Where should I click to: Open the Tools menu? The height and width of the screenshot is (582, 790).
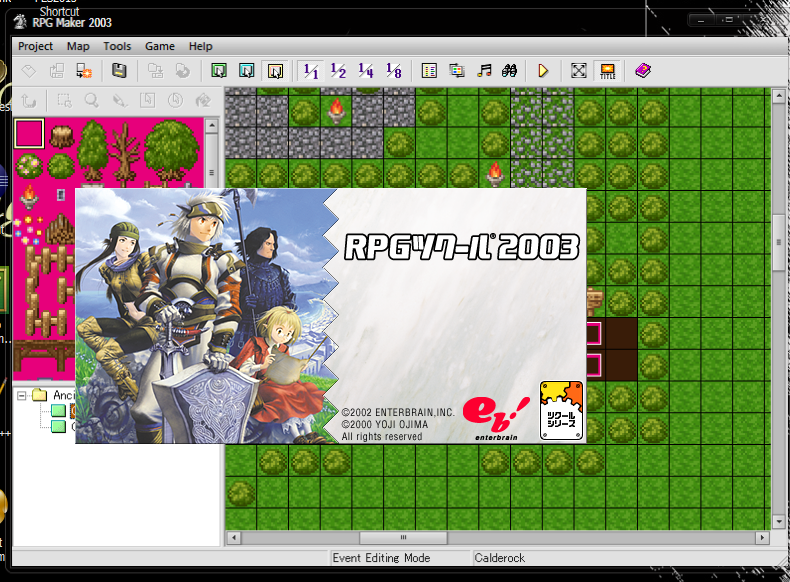click(117, 46)
